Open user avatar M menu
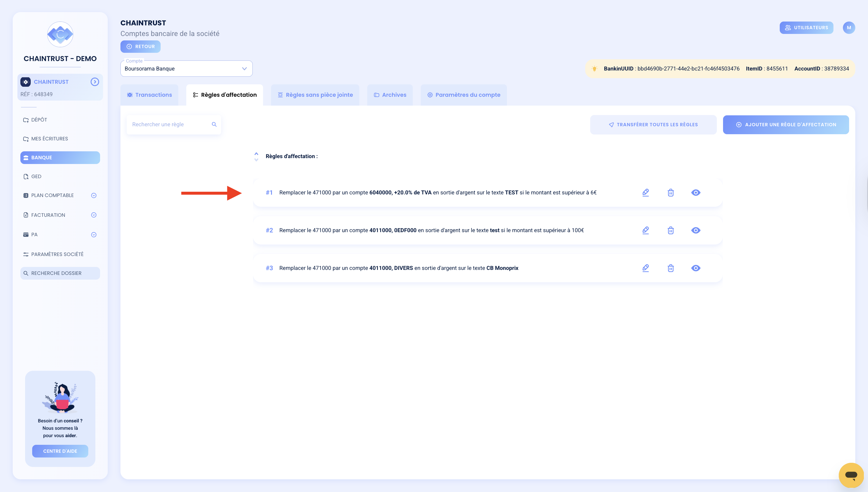868x492 pixels. click(x=849, y=28)
